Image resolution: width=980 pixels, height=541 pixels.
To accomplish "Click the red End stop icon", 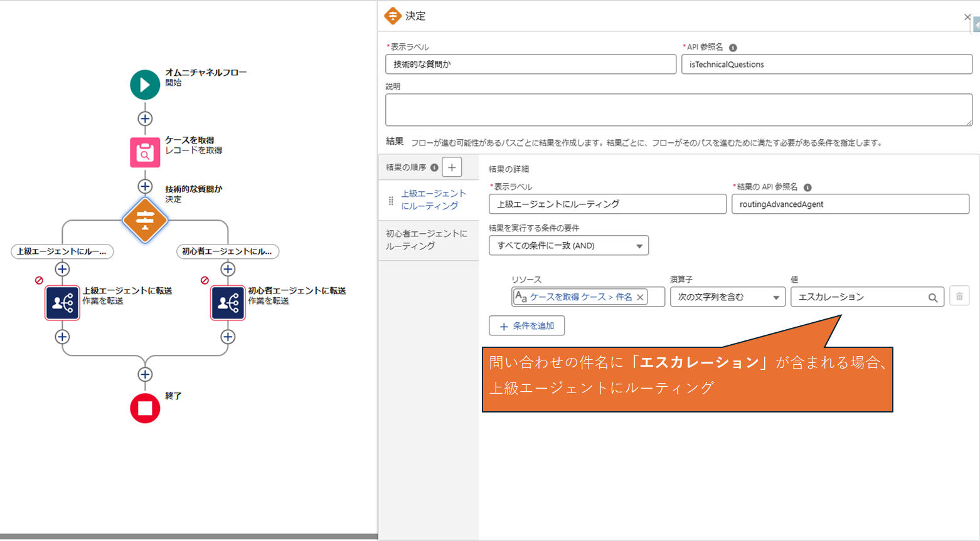I will (145, 408).
